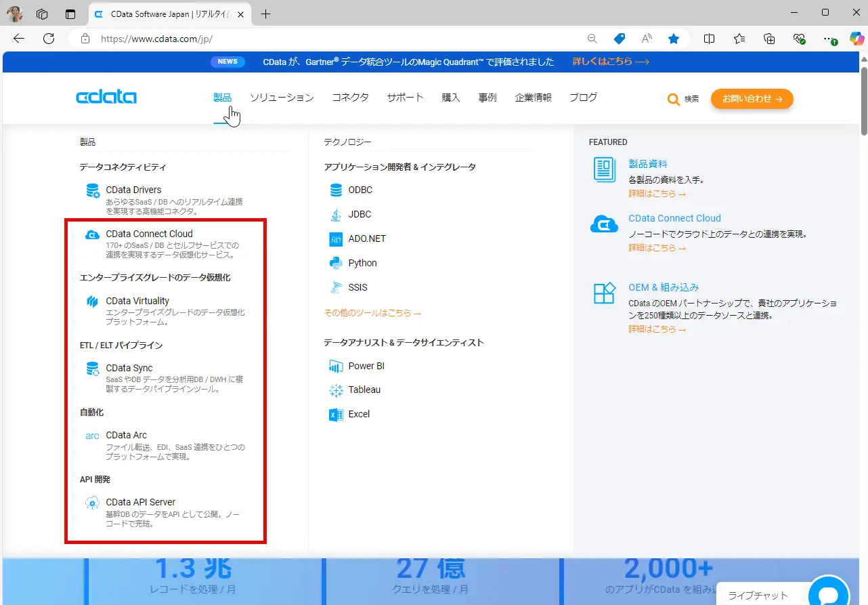
Task: Click the CData API Server icon
Action: (93, 503)
